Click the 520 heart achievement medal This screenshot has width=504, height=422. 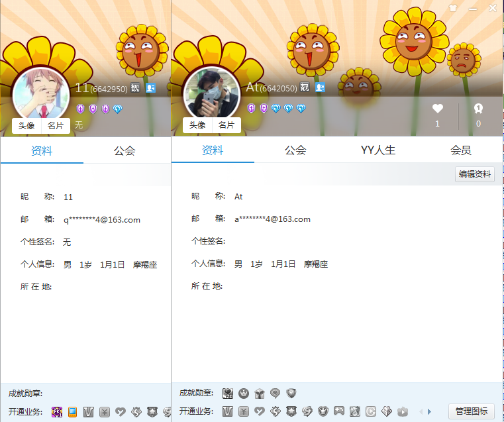click(228, 393)
